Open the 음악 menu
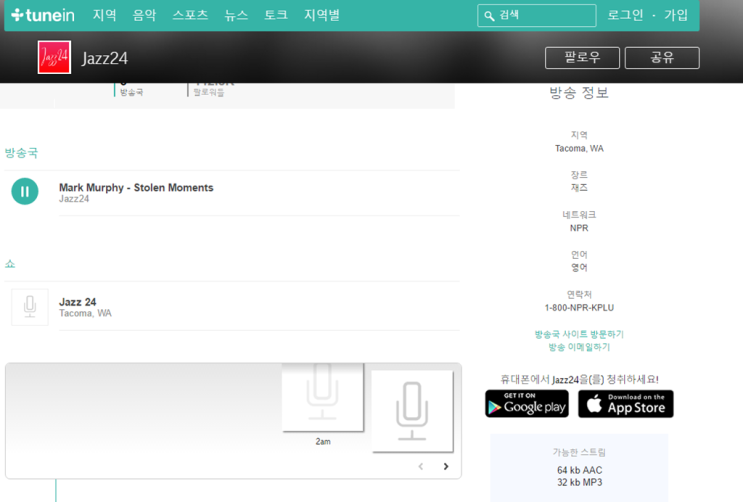Viewport: 743px width, 502px height. click(x=145, y=15)
